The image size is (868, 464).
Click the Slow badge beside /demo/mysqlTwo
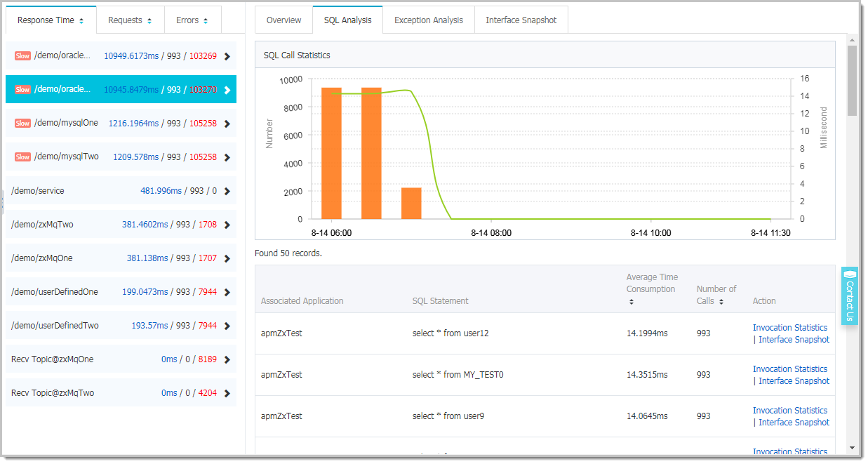22,157
